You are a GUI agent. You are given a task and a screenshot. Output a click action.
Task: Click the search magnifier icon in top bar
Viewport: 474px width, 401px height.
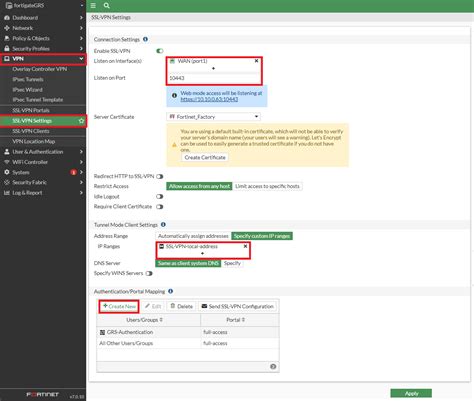point(107,5)
